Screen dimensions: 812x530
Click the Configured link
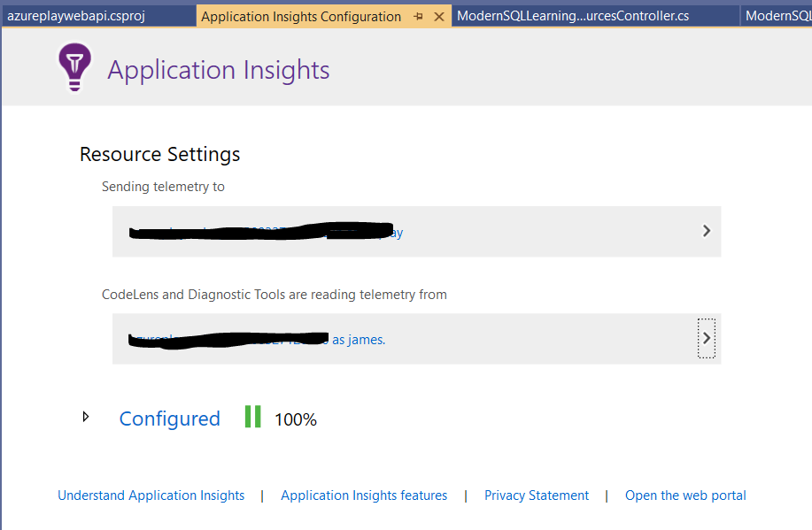coord(169,419)
